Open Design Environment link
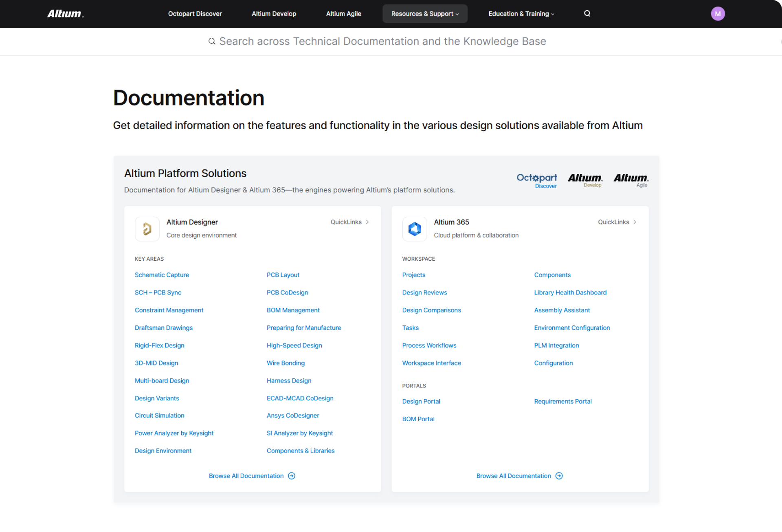The image size is (782, 532). pos(163,451)
